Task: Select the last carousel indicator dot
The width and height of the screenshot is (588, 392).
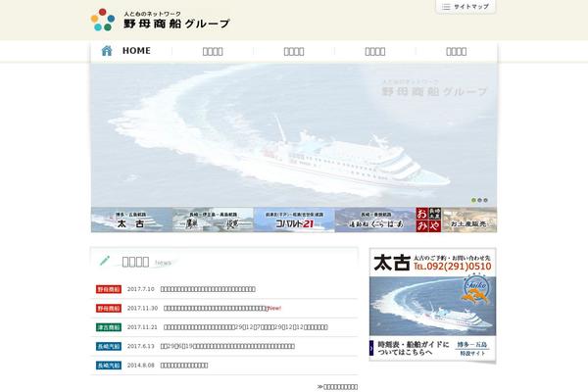Action: click(x=485, y=200)
